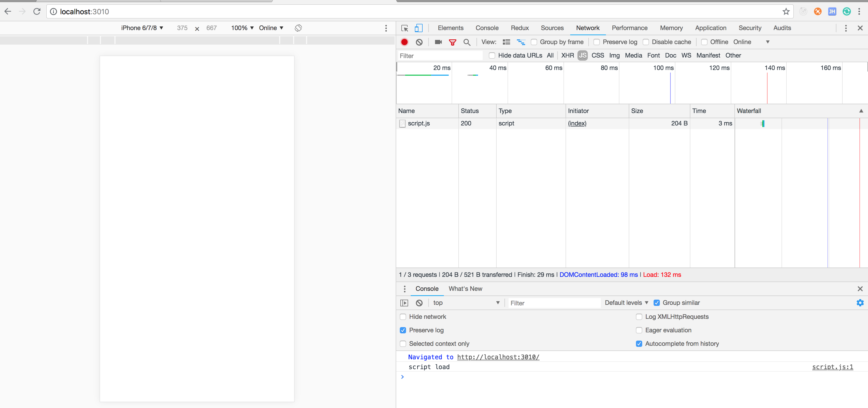The width and height of the screenshot is (868, 408).
Task: Toggle the network filter funnel icon
Action: (453, 42)
